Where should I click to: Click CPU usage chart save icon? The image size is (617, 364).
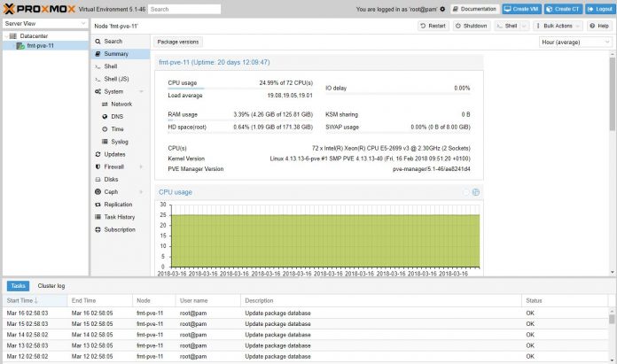tap(476, 192)
